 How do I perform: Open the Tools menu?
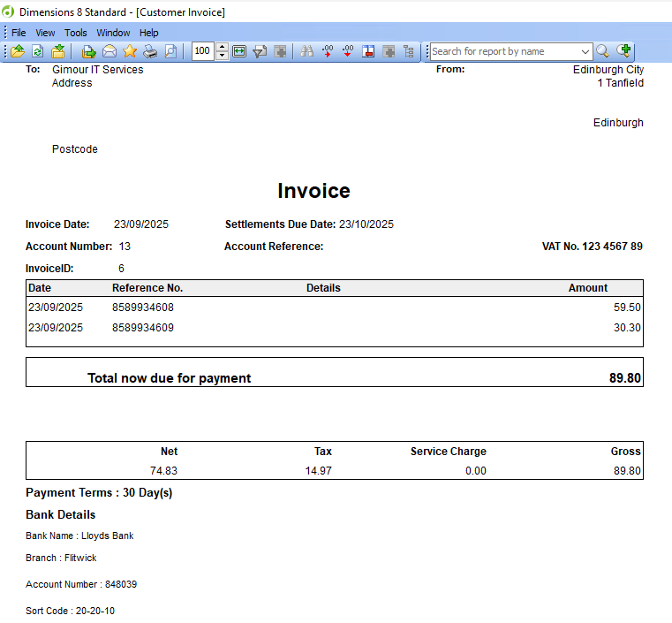click(x=76, y=33)
